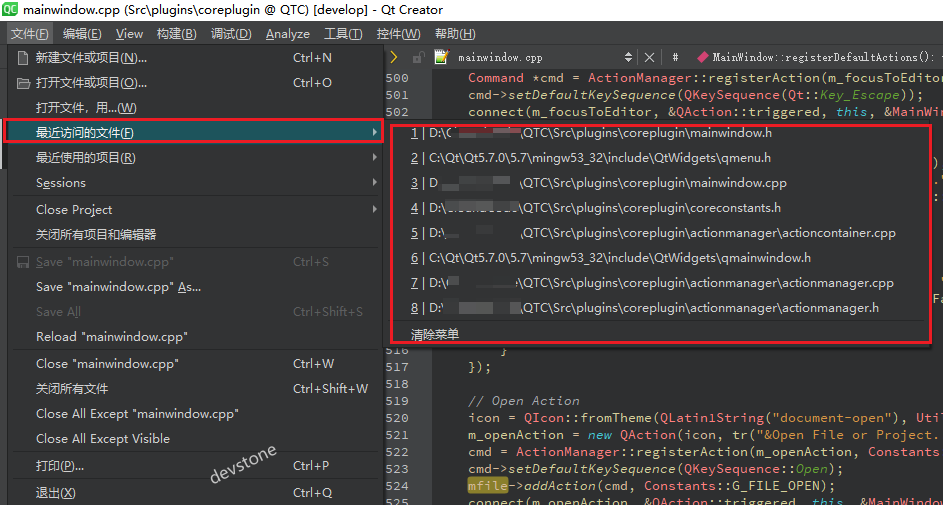Toggle the file lock icon in editor toolbar
Image resolution: width=943 pixels, height=505 pixels.
417,58
